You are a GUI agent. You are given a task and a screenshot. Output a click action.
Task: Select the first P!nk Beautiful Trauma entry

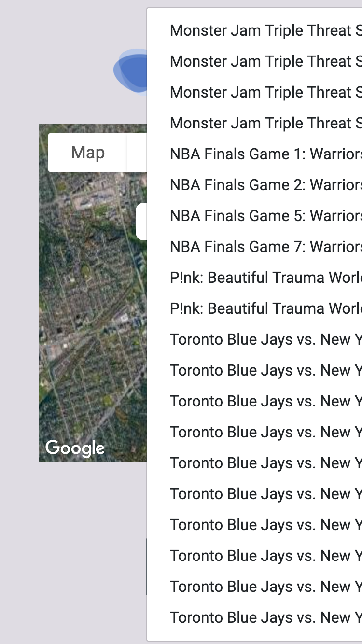coord(255,278)
